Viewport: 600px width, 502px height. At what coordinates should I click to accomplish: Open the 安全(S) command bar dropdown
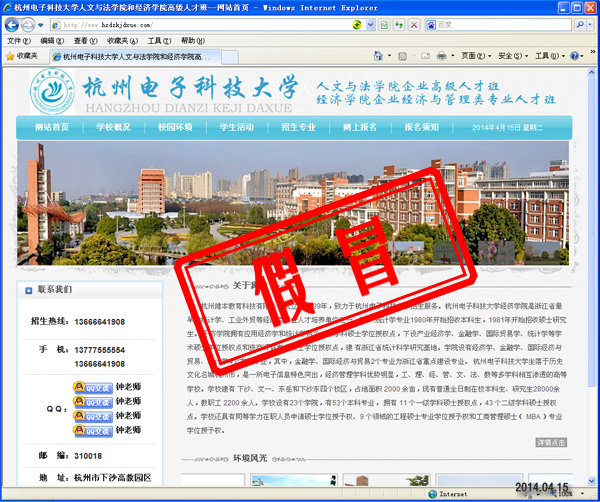tap(513, 56)
